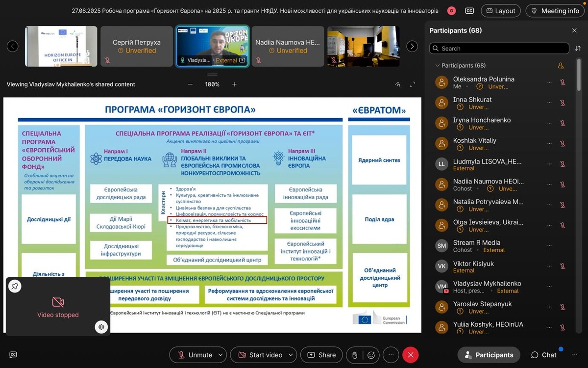Click the pop-out icon on Vladyslav's thumbnail
Viewport: 588px width, 368px height.
[x=242, y=60]
